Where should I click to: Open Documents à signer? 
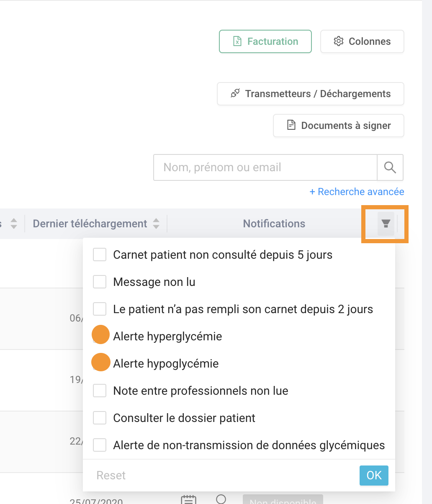tap(339, 126)
